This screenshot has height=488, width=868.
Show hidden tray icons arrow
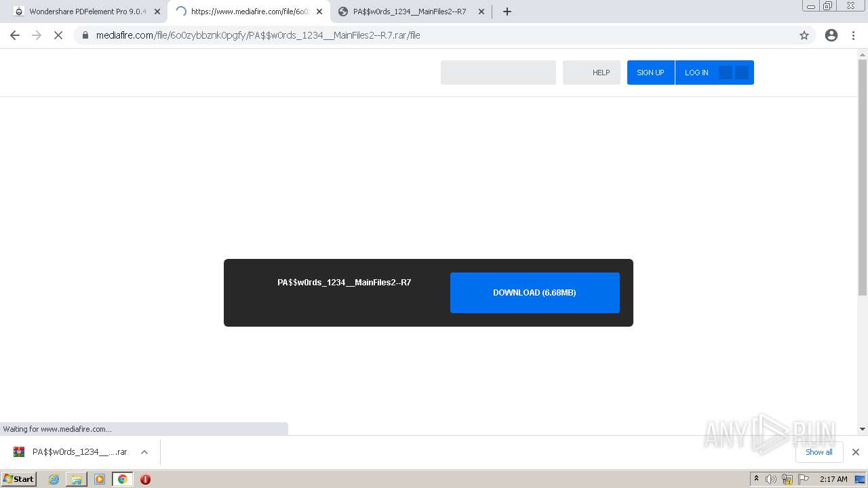pos(756,479)
